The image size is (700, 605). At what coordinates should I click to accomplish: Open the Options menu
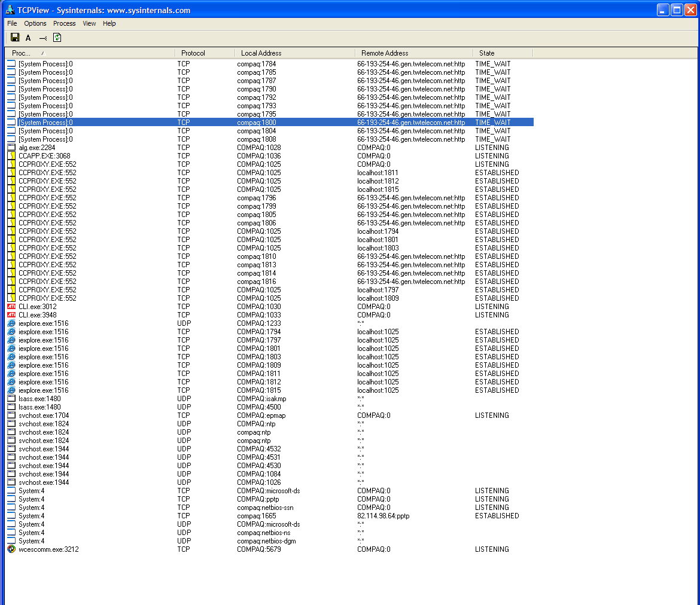(35, 23)
